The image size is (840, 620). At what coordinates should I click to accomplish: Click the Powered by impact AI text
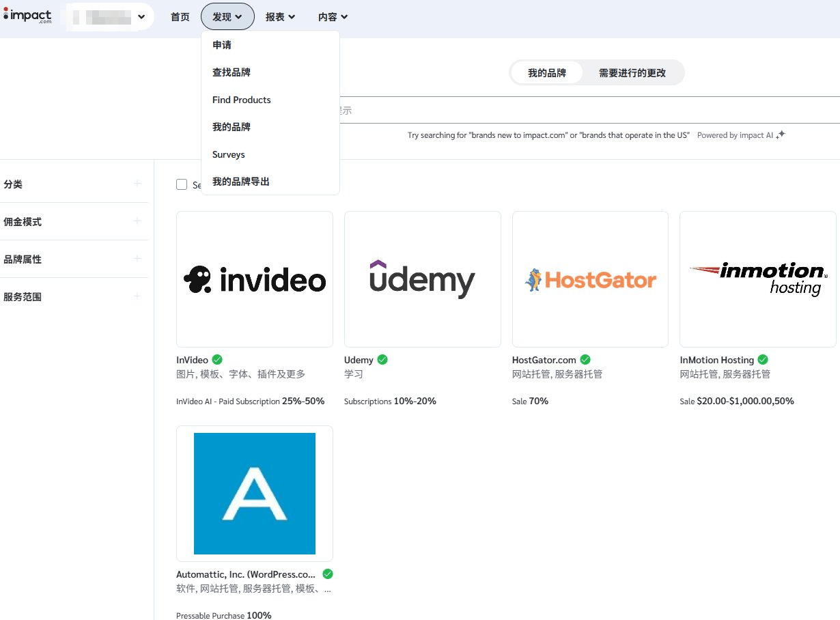[x=735, y=135]
